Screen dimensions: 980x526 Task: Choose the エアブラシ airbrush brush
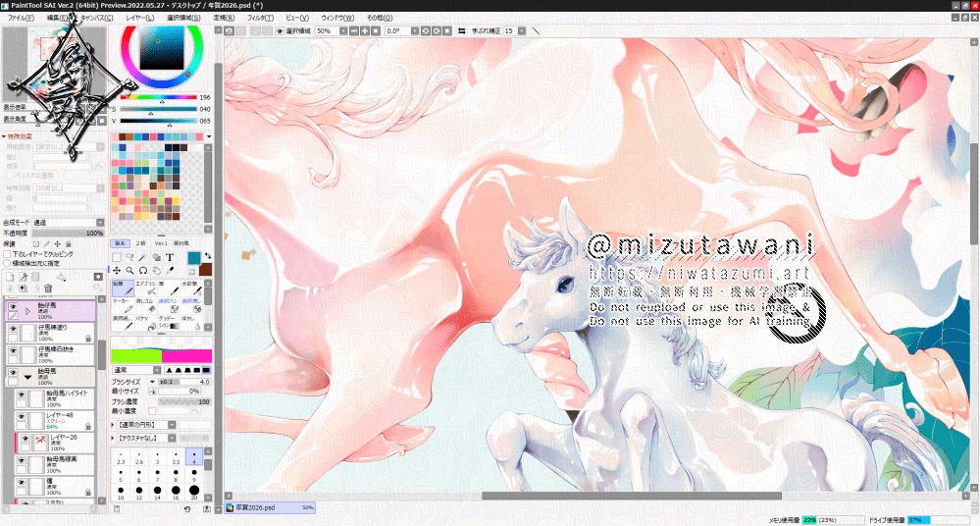point(145,289)
